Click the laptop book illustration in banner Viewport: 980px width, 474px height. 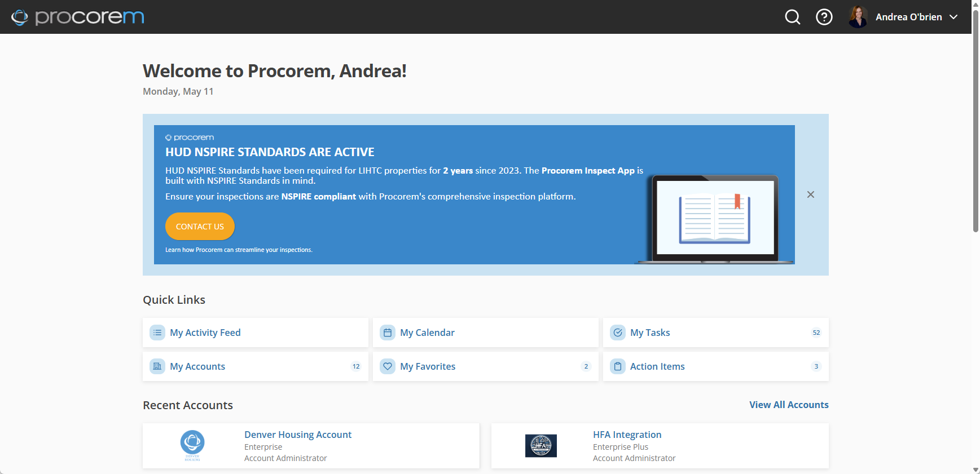715,219
